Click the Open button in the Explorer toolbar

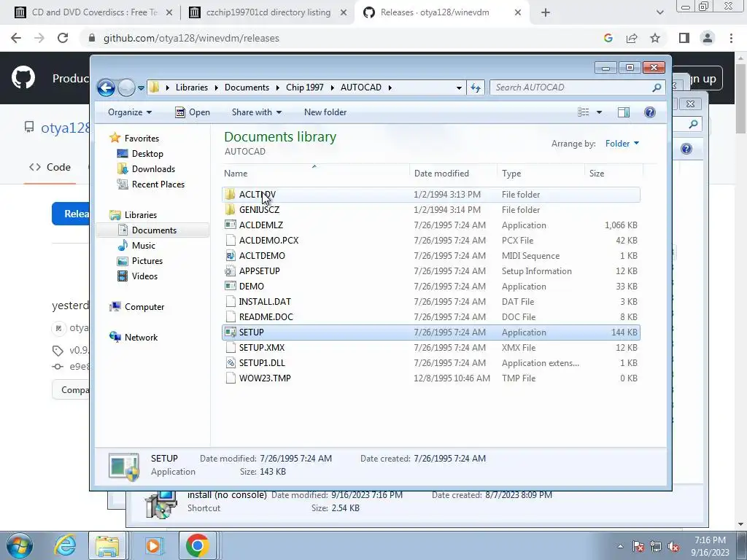193,112
